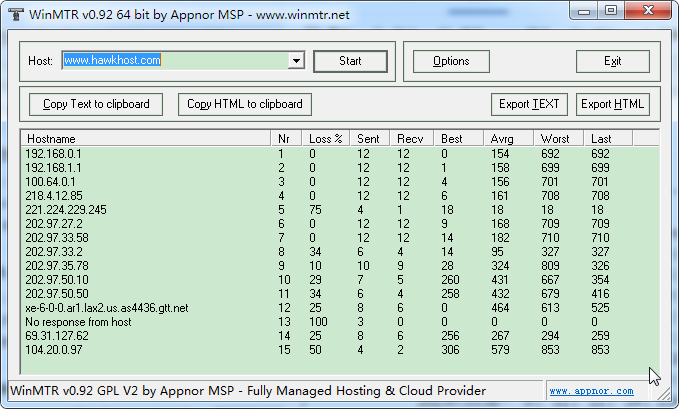Screen dimensions: 679x409
Task: Click the Loss % column header
Action: [326, 139]
